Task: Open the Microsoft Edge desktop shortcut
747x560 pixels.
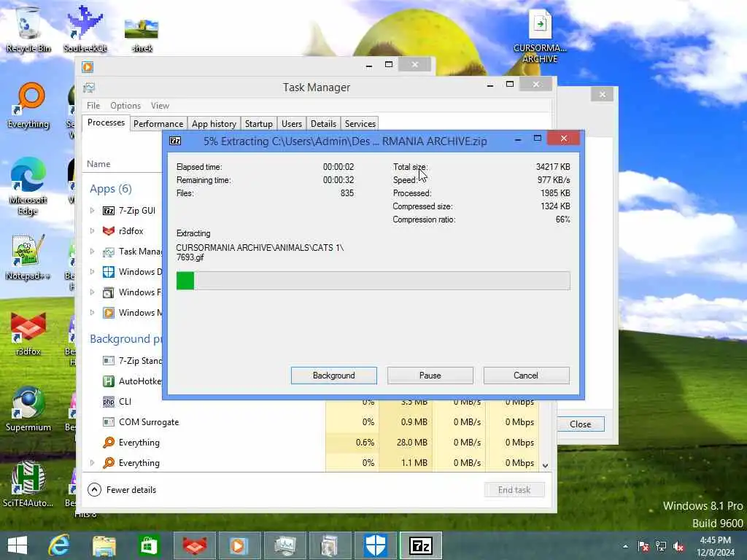Action: coord(28,187)
